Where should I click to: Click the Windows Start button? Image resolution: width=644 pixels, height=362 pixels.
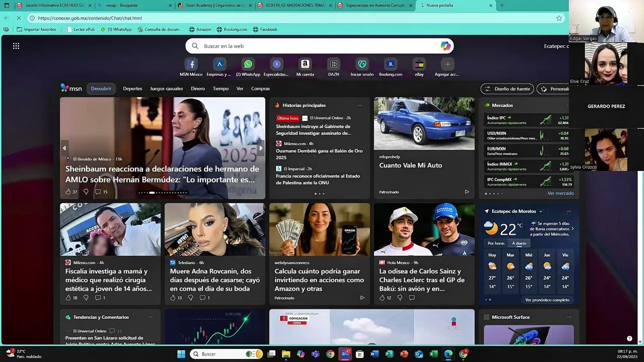[x=181, y=354]
